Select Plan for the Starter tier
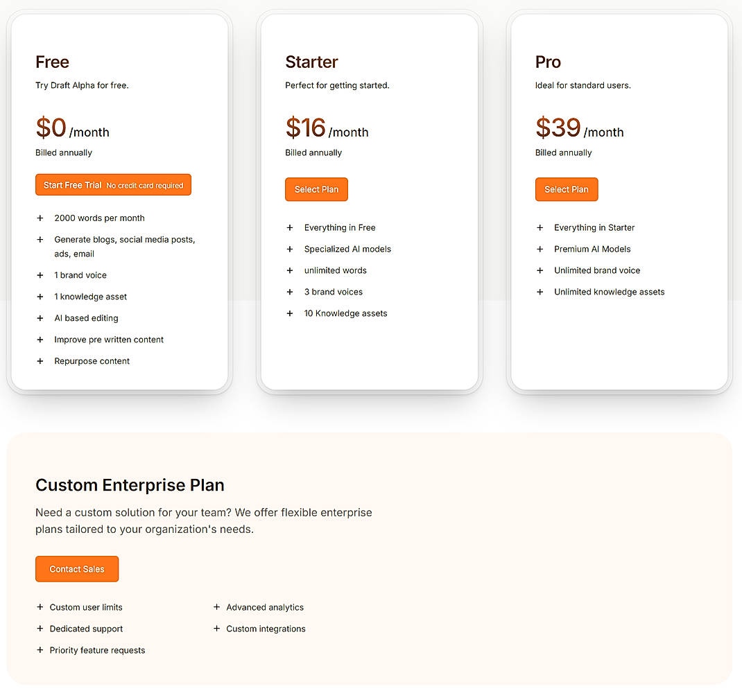Screen dimensions: 742x700 [x=316, y=189]
